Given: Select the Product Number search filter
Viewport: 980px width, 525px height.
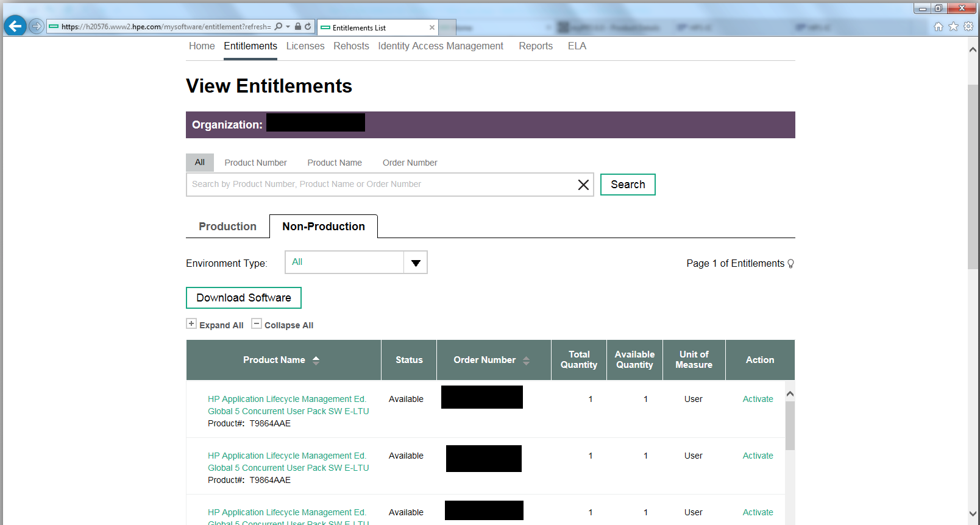Looking at the screenshot, I should point(255,163).
